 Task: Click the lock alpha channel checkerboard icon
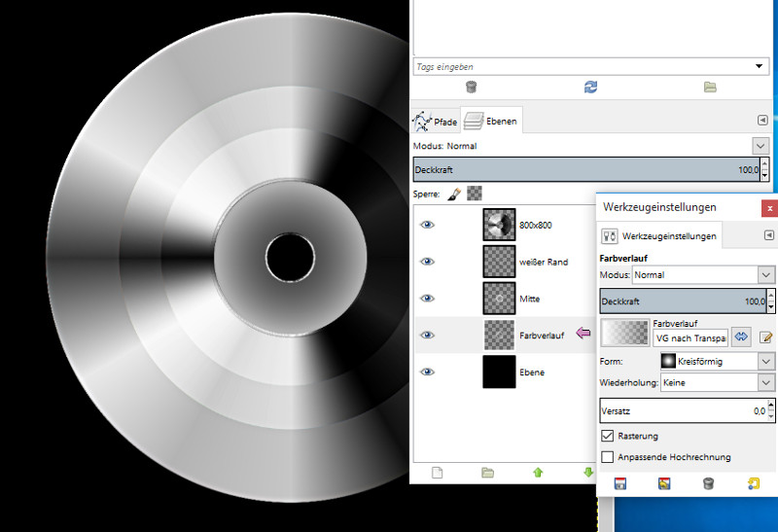pyautogui.click(x=474, y=194)
